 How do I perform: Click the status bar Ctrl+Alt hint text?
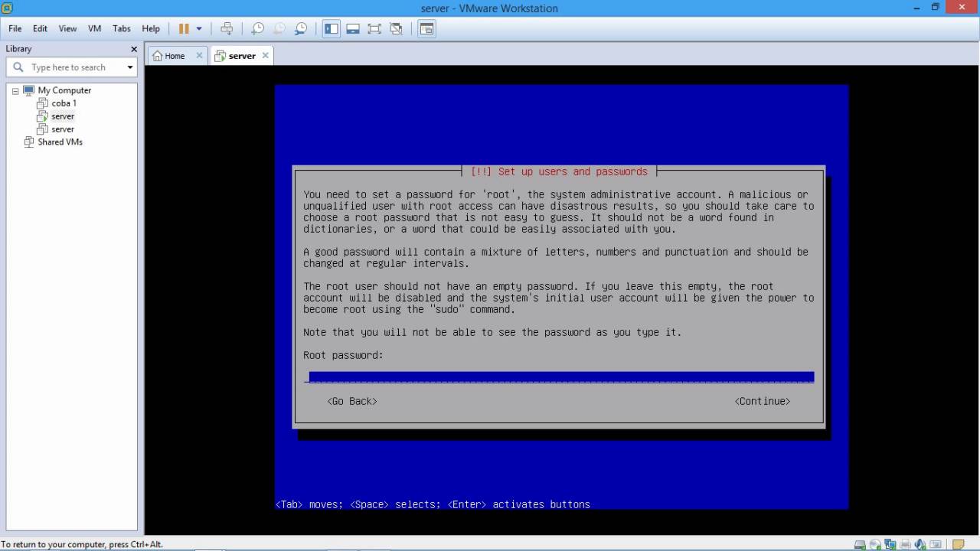(82, 544)
